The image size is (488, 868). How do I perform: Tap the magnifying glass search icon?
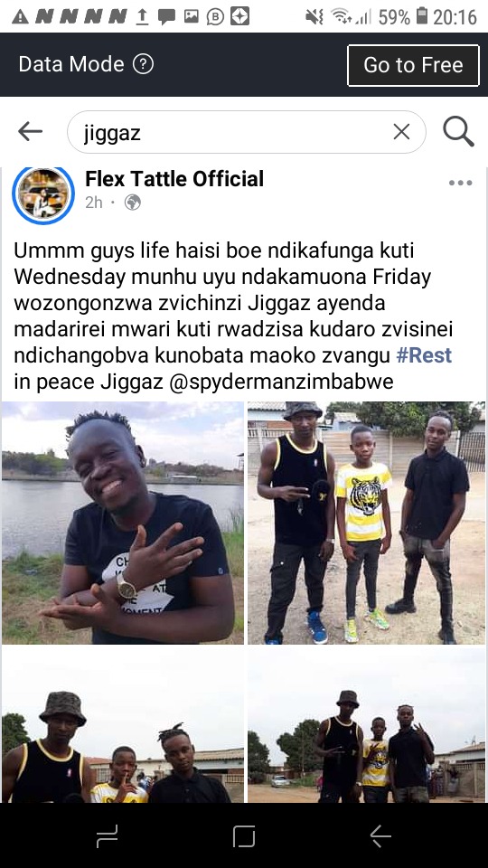click(458, 131)
